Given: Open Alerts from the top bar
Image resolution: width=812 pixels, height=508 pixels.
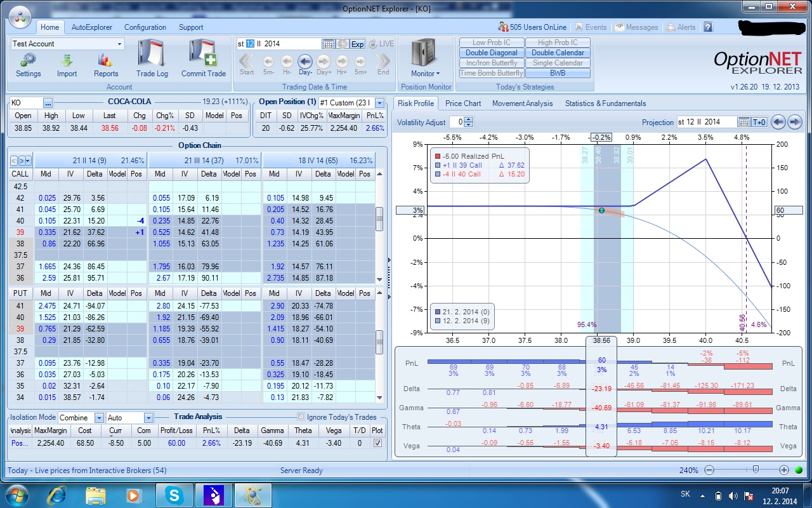Looking at the screenshot, I should [x=681, y=27].
